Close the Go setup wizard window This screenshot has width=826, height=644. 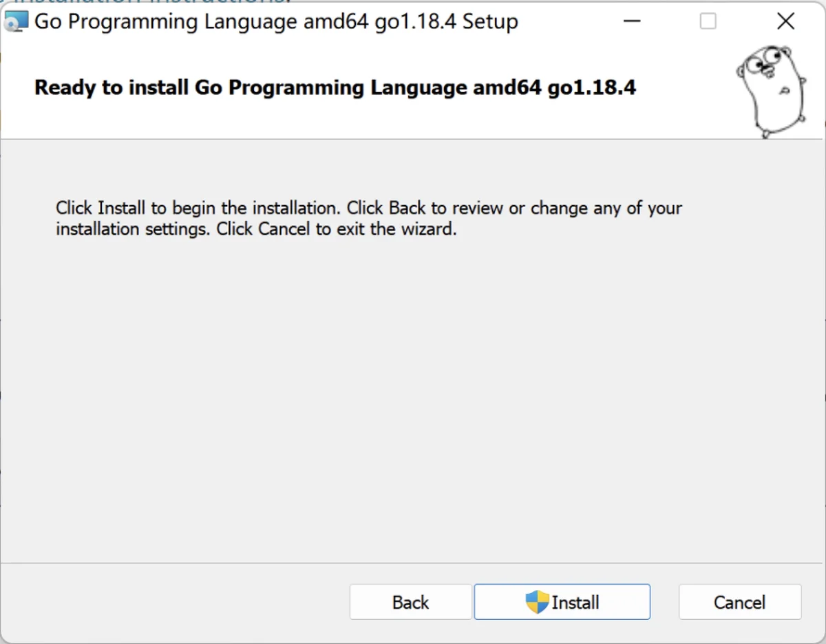[785, 21]
